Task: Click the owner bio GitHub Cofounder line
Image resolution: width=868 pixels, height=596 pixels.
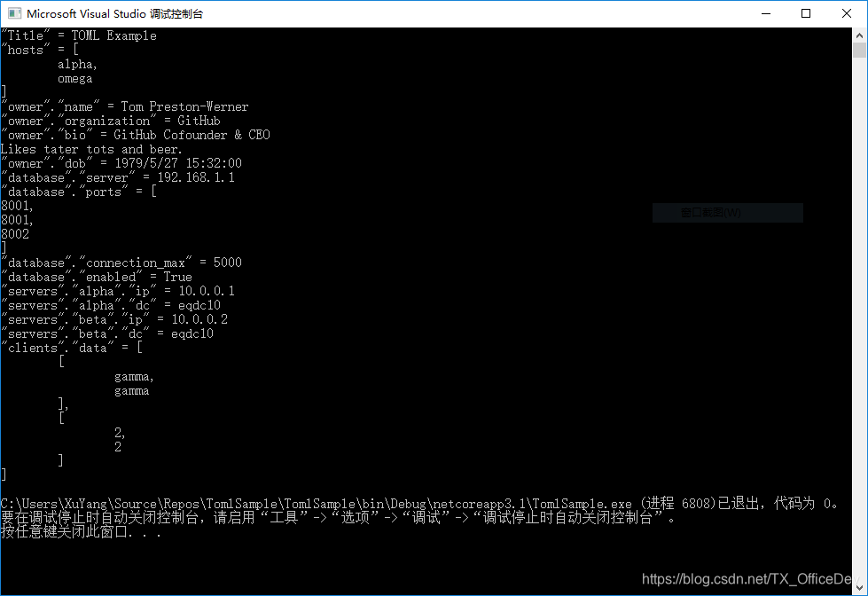Action: pos(136,135)
